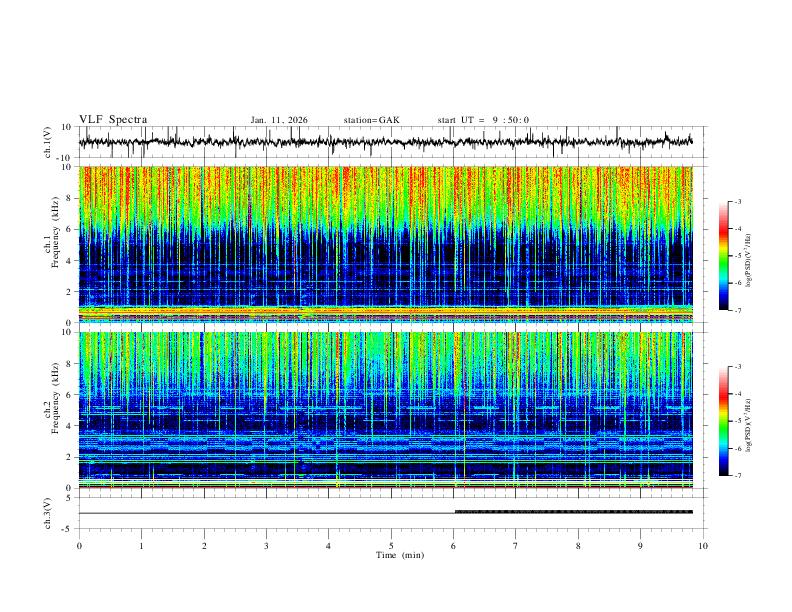The image size is (792, 612).
Task: Click the ch.1 spectrogram panel
Action: (385, 244)
